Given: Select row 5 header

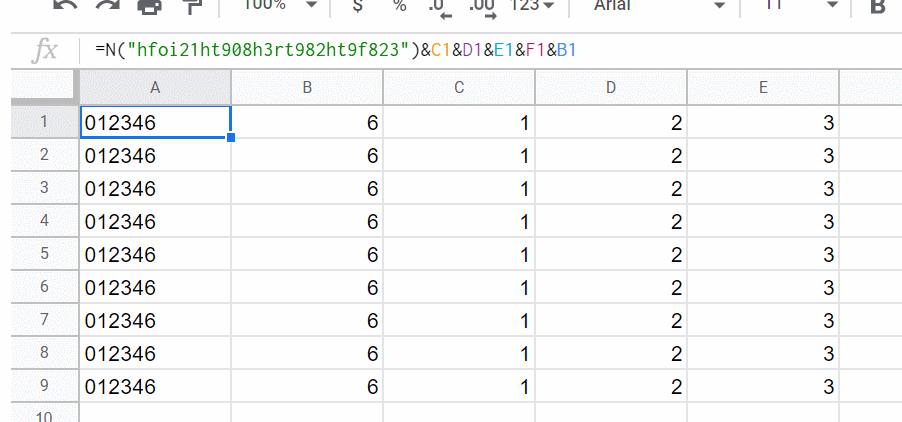Looking at the screenshot, I should 43,254.
